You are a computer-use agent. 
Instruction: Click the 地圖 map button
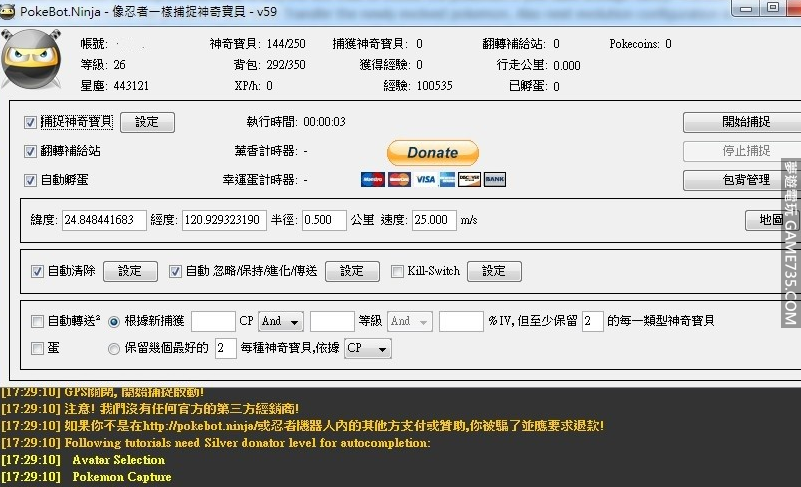(x=770, y=220)
